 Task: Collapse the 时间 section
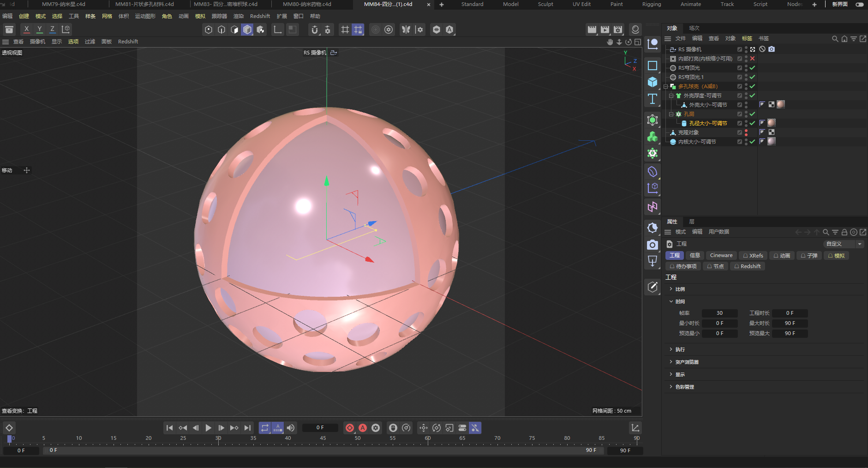click(x=671, y=301)
